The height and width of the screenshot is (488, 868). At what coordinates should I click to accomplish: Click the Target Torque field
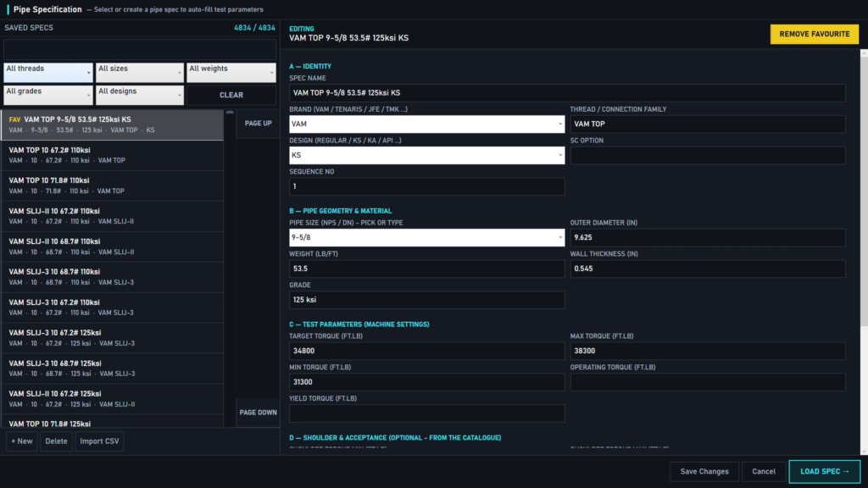427,351
